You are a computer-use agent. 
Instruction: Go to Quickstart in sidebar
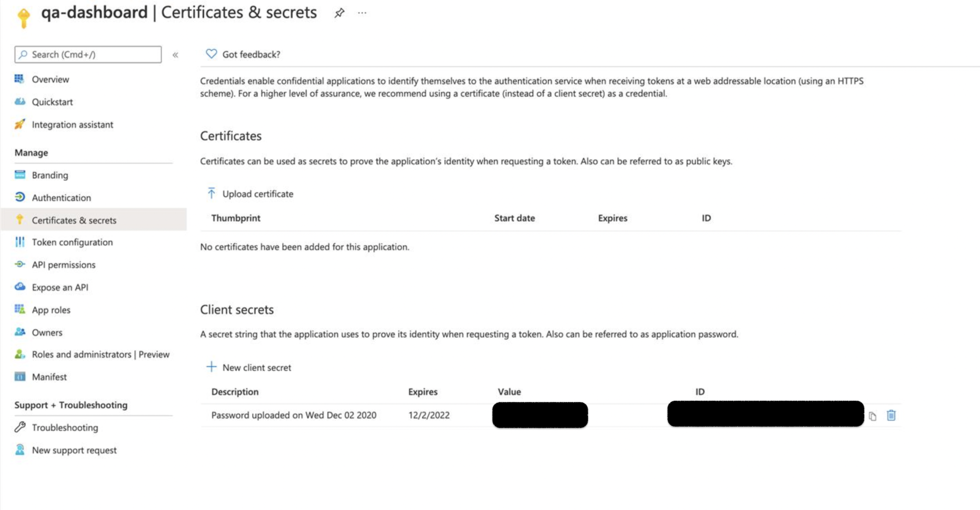tap(52, 102)
